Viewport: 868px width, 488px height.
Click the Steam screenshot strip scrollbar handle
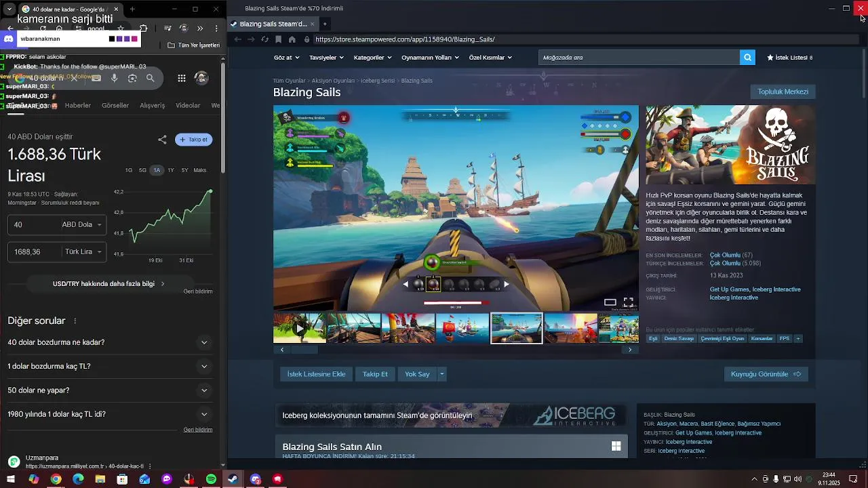coord(304,350)
